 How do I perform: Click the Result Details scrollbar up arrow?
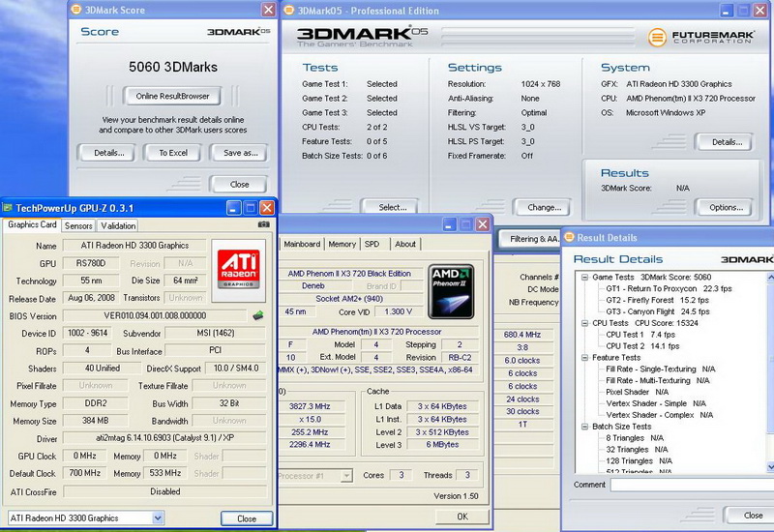[x=770, y=278]
